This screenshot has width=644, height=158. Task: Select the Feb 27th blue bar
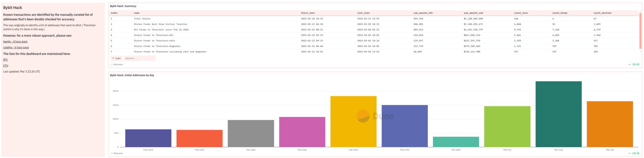click(x=405, y=126)
